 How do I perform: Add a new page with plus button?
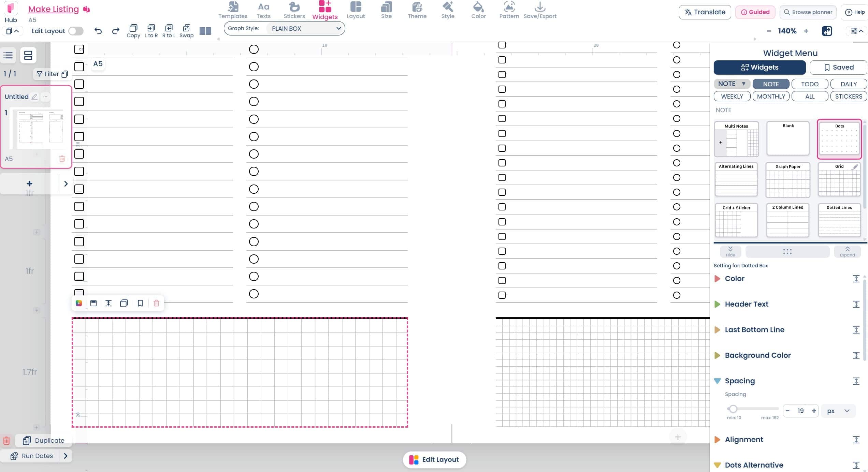tap(29, 183)
